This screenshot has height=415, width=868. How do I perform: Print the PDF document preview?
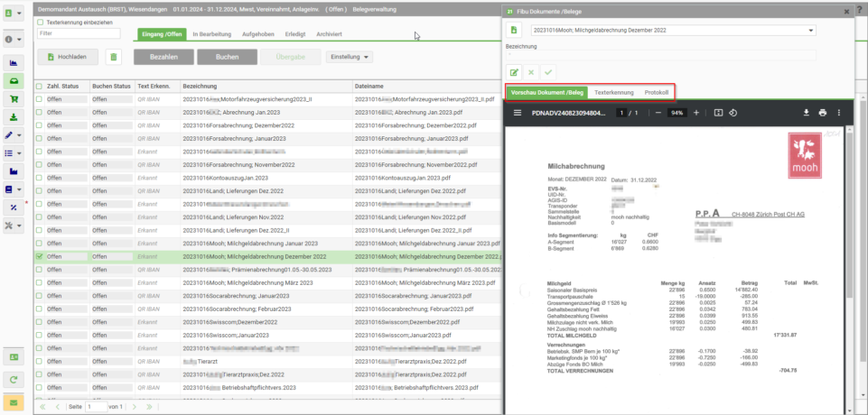click(x=823, y=113)
